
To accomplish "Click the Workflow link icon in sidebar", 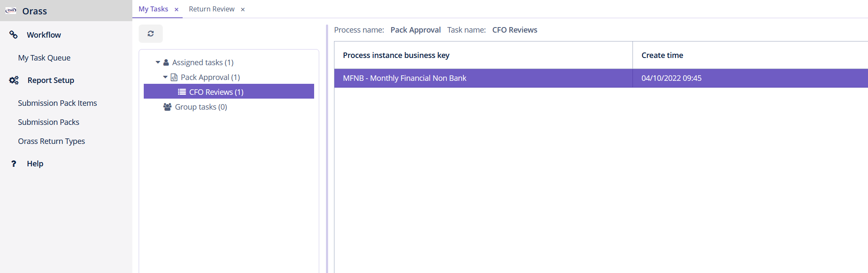I will tap(14, 35).
